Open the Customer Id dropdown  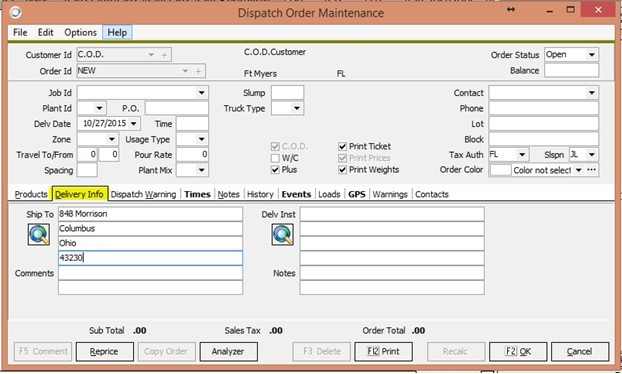[151, 55]
